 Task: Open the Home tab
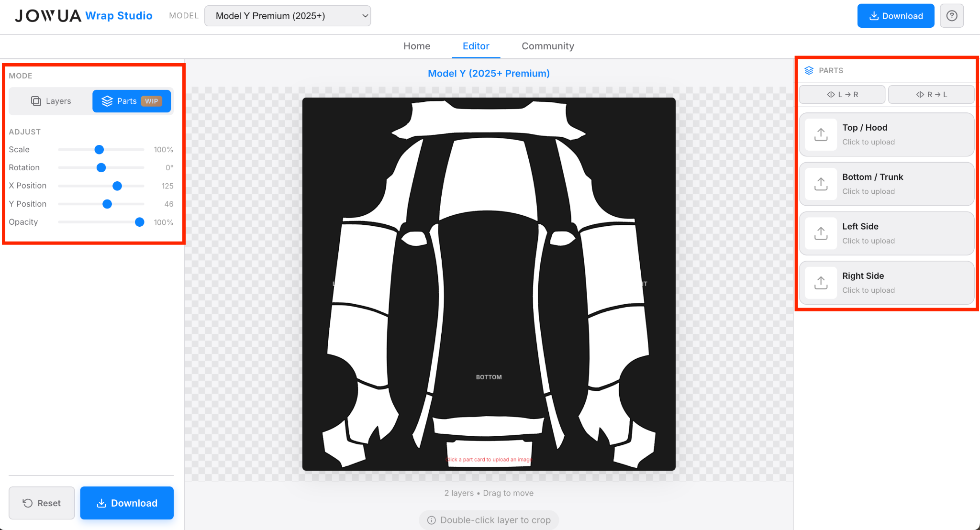[416, 46]
